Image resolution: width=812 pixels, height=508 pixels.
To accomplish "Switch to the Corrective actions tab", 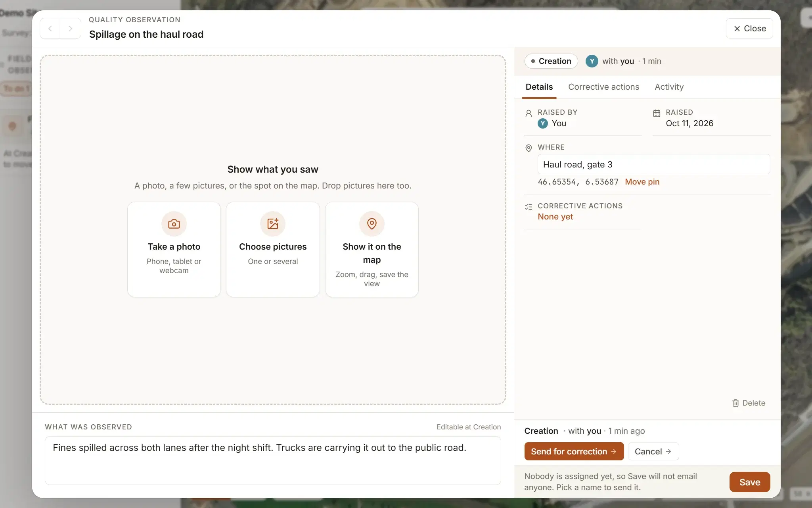I will click(x=603, y=87).
